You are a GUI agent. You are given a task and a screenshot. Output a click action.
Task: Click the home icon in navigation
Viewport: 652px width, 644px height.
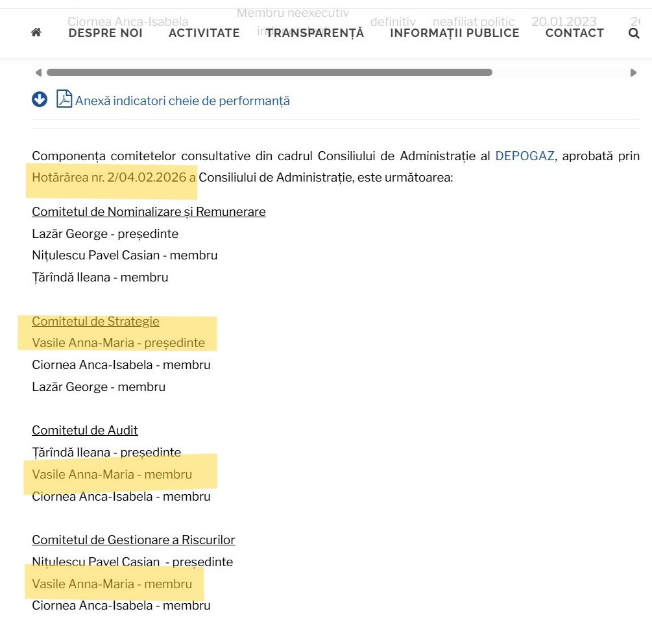[36, 32]
